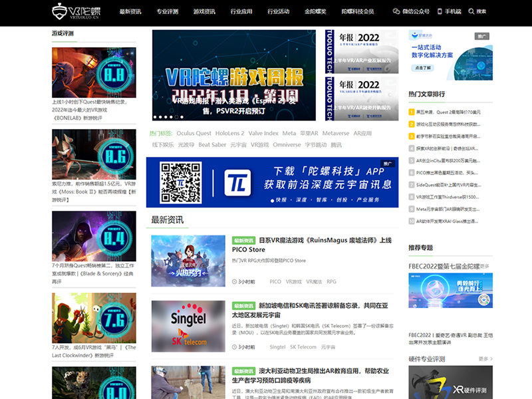This screenshot has width=532, height=399.
Task: Open 金陀螺奖 in the top navigation
Action: point(315,11)
